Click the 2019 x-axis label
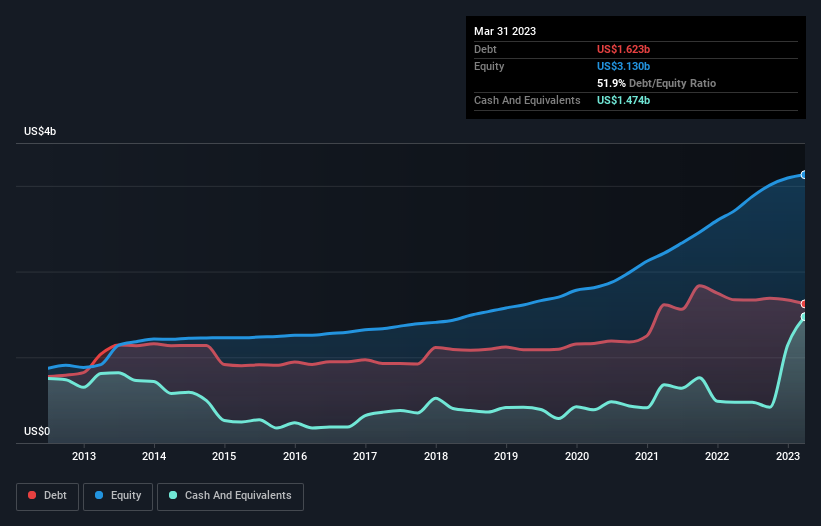This screenshot has width=821, height=526. tap(506, 456)
